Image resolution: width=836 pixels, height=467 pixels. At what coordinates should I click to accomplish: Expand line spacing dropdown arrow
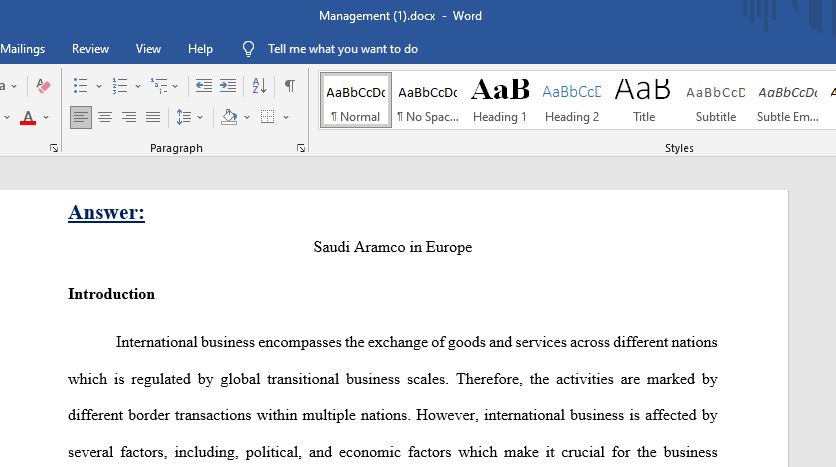pyautogui.click(x=200, y=117)
